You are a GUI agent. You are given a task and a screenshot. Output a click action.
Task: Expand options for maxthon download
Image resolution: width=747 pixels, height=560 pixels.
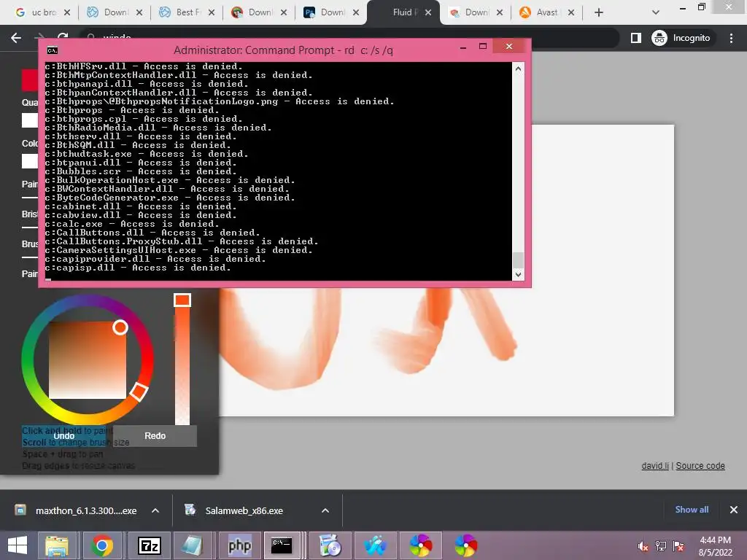(x=155, y=510)
